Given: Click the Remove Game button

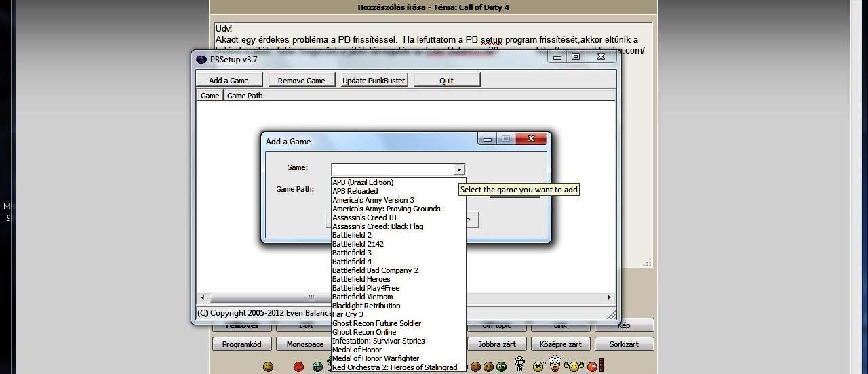Looking at the screenshot, I should 301,80.
